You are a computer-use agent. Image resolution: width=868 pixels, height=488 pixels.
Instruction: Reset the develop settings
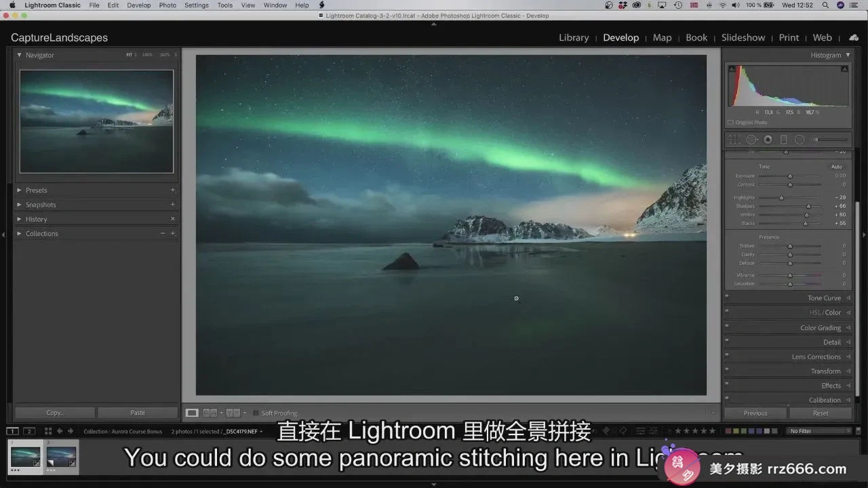coord(821,413)
